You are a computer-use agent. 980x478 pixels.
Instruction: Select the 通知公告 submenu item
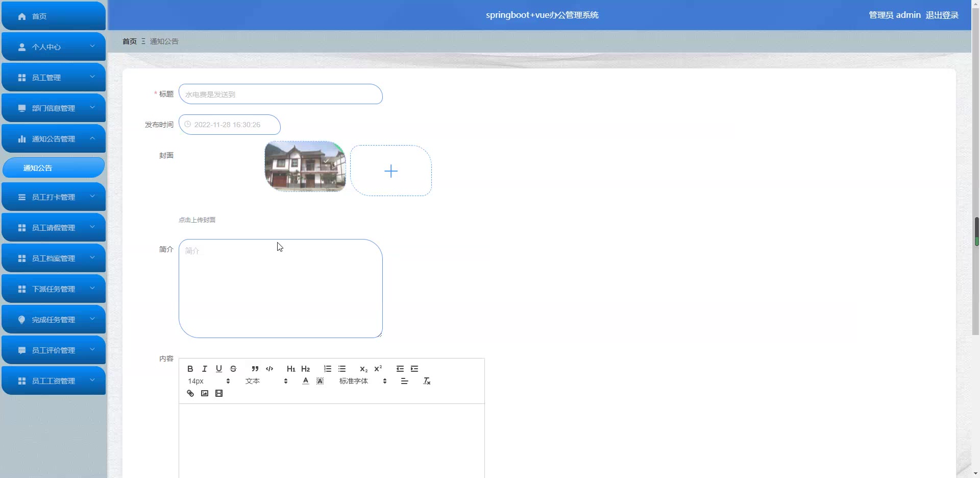54,168
